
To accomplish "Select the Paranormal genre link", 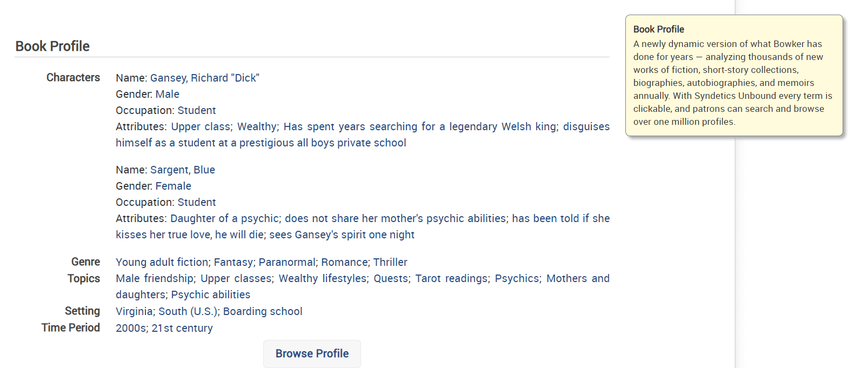I will 287,262.
